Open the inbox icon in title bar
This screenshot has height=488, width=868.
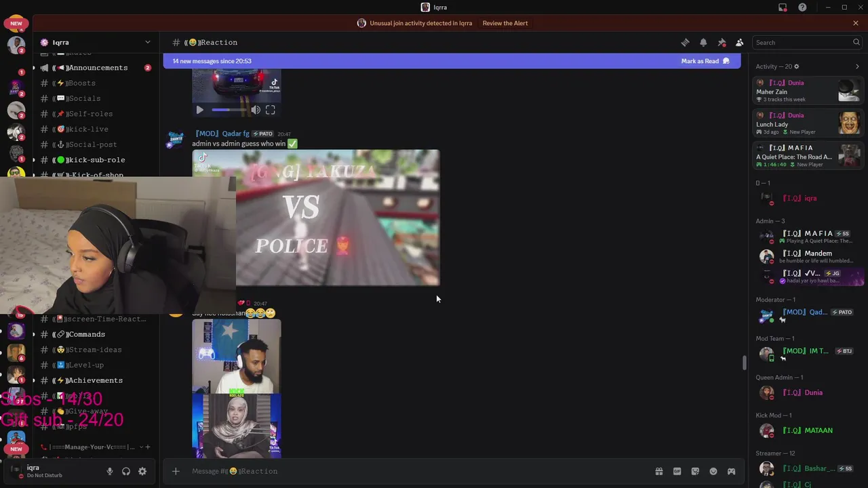tap(783, 7)
